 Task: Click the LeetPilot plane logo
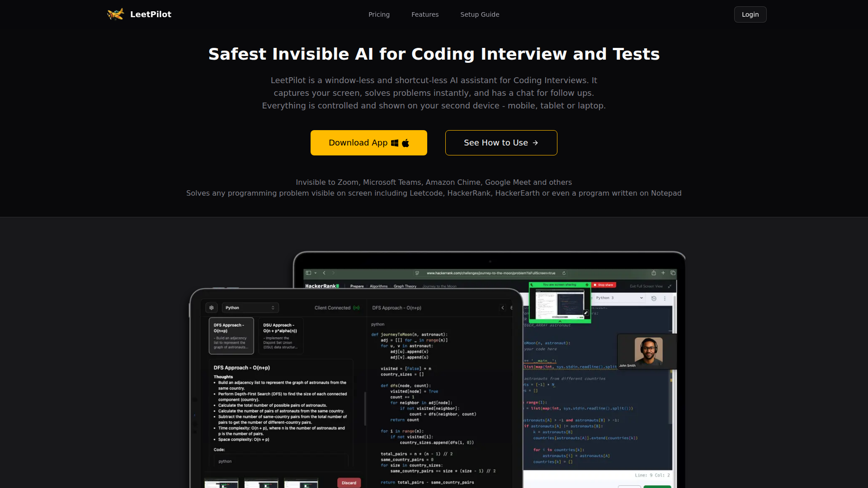tap(115, 14)
